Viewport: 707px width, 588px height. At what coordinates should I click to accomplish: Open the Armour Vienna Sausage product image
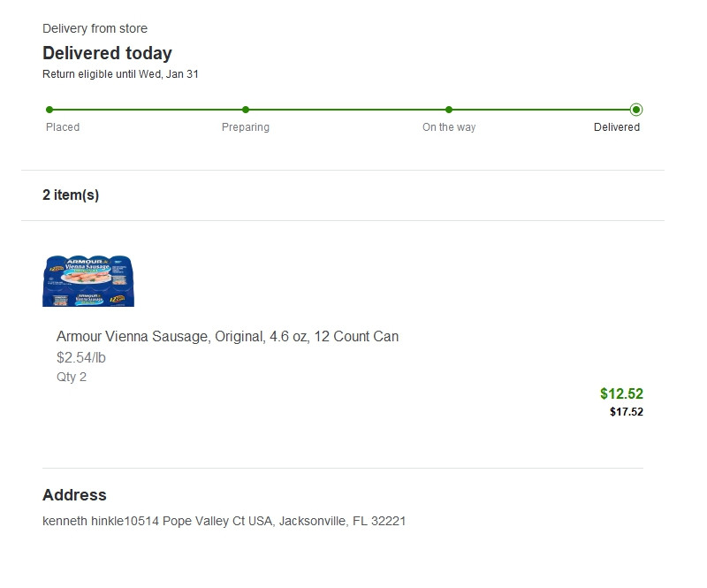point(88,280)
